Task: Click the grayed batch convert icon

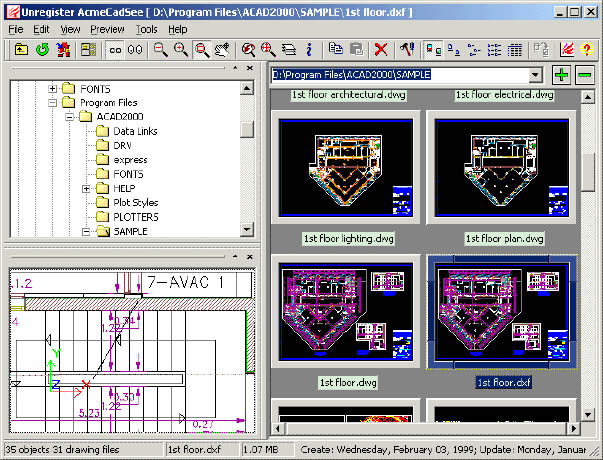Action: tap(541, 50)
